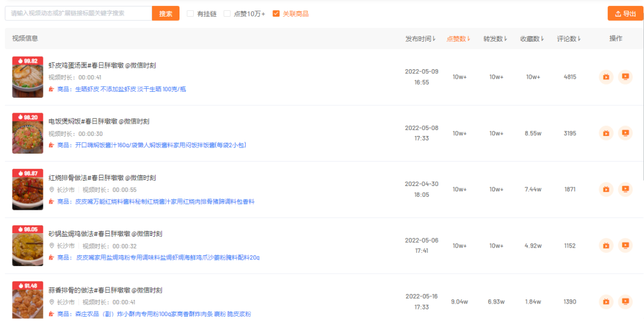Enable the 有挂链 checkbox
The width and height of the screenshot is (644, 322).
pos(190,14)
